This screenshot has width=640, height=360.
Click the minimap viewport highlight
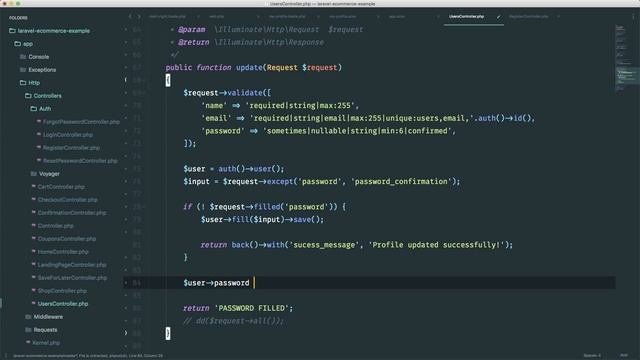coord(627,76)
